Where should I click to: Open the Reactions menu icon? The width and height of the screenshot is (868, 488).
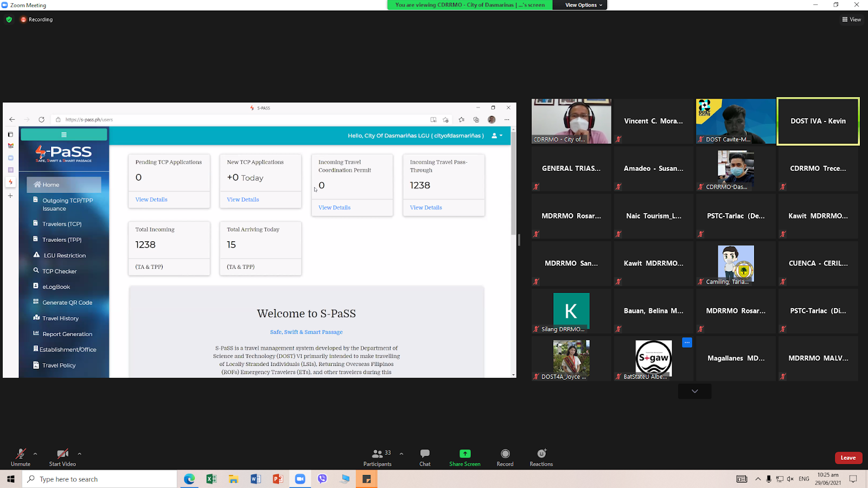[541, 453]
